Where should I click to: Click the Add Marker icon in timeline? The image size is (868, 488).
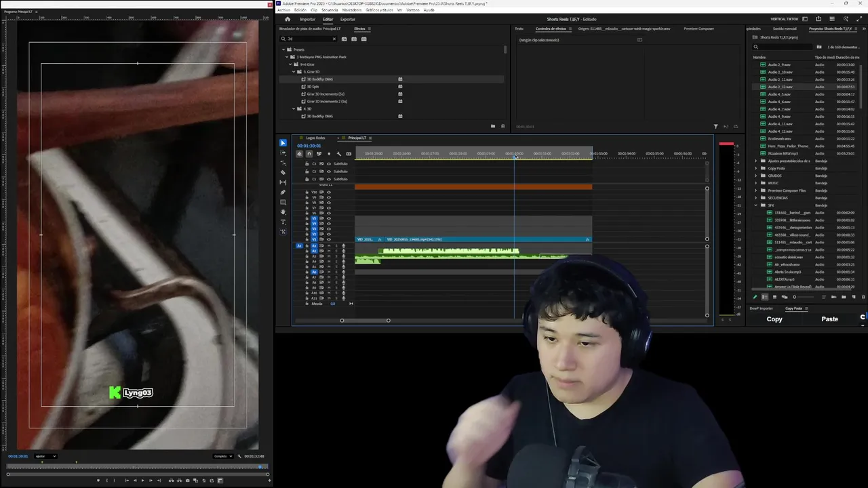click(x=329, y=154)
